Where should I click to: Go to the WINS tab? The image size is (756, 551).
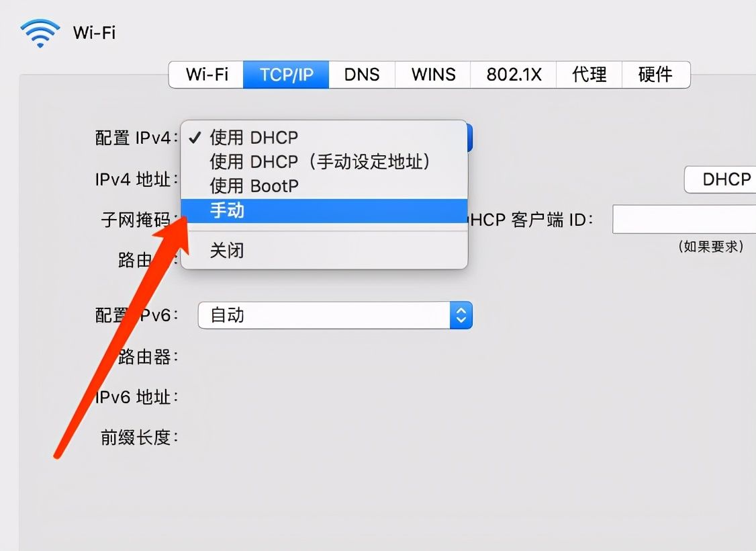pyautogui.click(x=432, y=75)
